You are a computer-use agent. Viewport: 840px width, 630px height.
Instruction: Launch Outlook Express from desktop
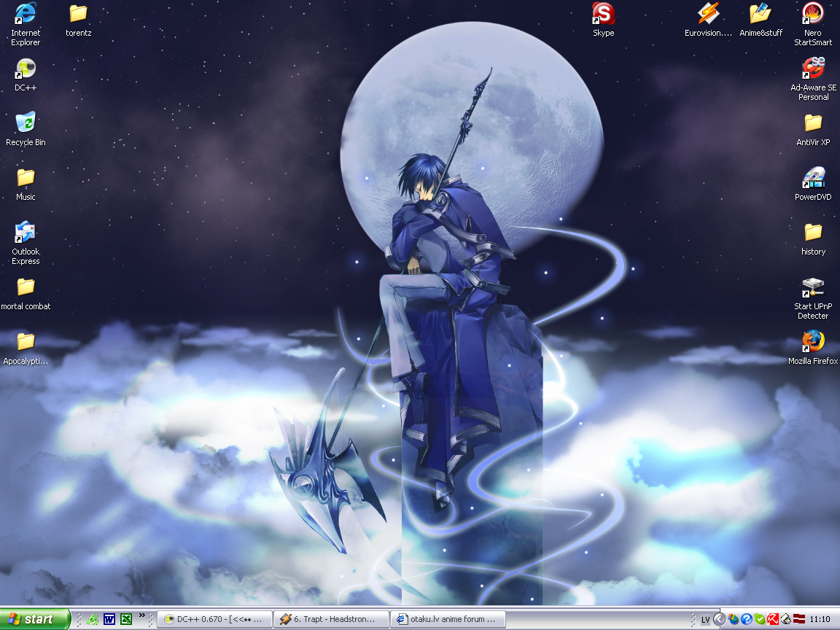[26, 244]
